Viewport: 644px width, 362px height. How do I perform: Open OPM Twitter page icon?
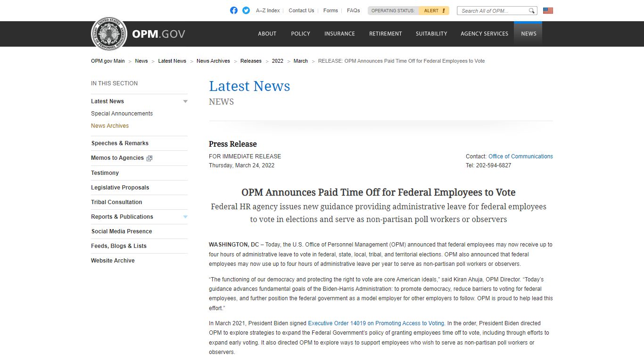pyautogui.click(x=246, y=10)
